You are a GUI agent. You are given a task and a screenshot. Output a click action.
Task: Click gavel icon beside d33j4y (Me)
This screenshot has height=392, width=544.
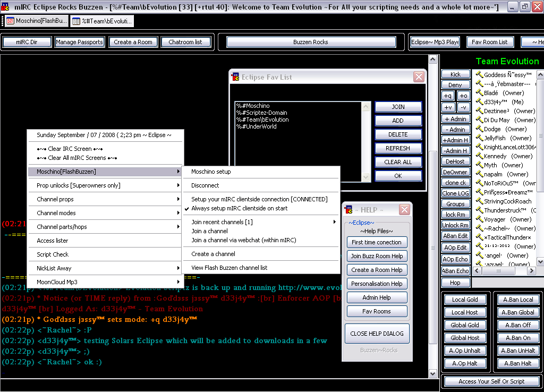(x=479, y=101)
